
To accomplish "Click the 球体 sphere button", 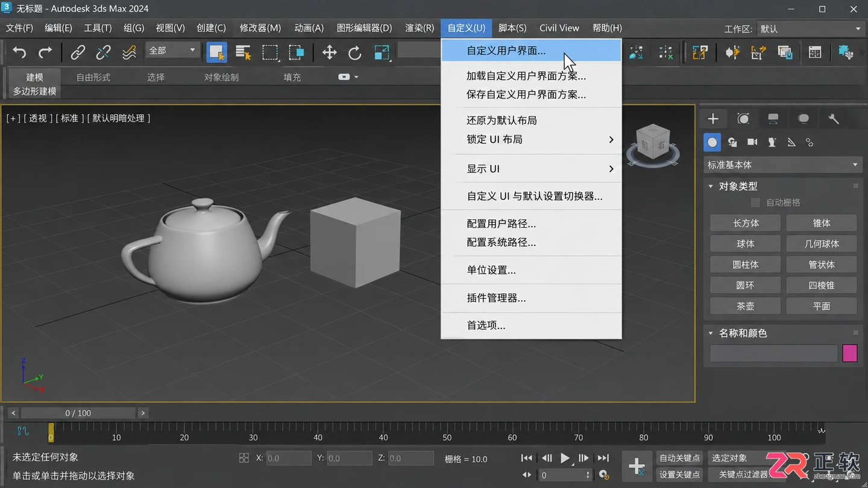I will coord(746,243).
